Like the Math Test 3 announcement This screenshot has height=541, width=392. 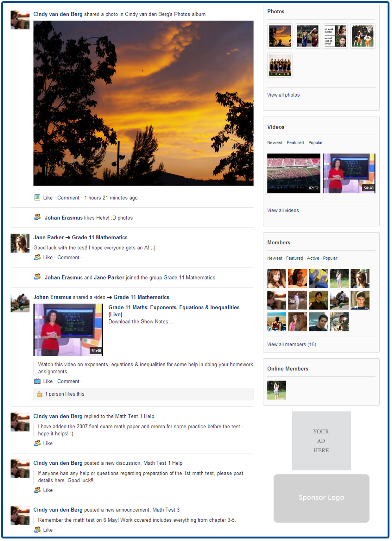click(48, 530)
